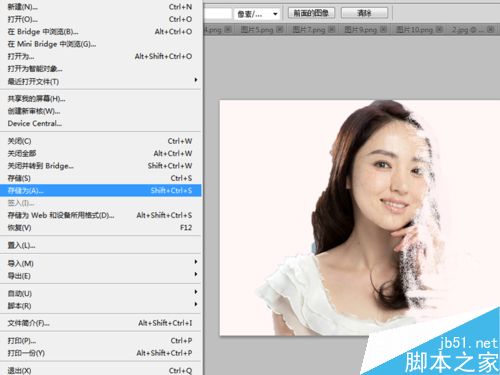This screenshot has height=375, width=500.
Task: Expand the 自动(U) submenu
Action: 100,293
